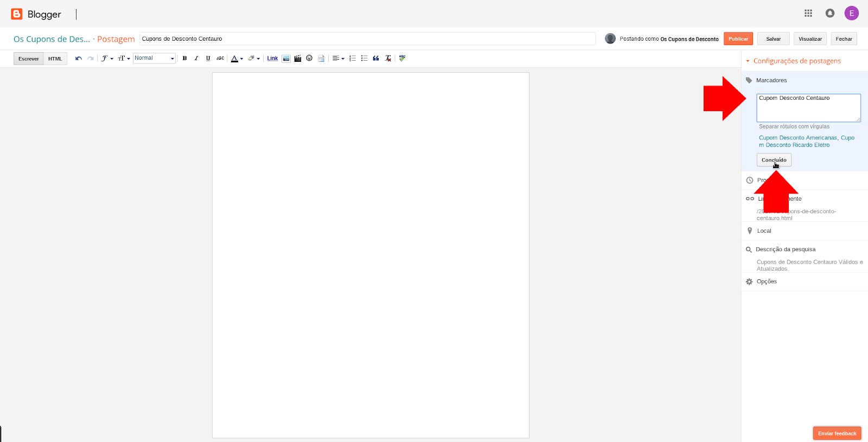Viewport: 868px width, 442px height.
Task: Redo the last edit
Action: [91, 59]
